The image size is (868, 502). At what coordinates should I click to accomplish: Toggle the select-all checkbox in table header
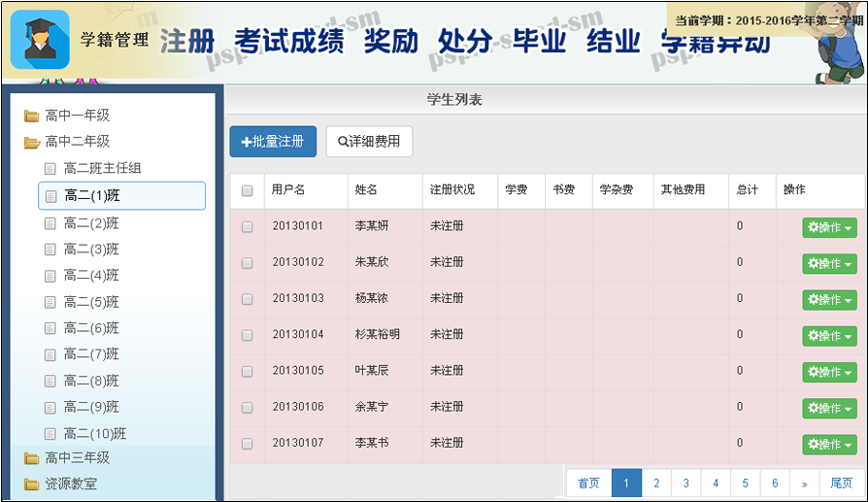click(x=247, y=190)
